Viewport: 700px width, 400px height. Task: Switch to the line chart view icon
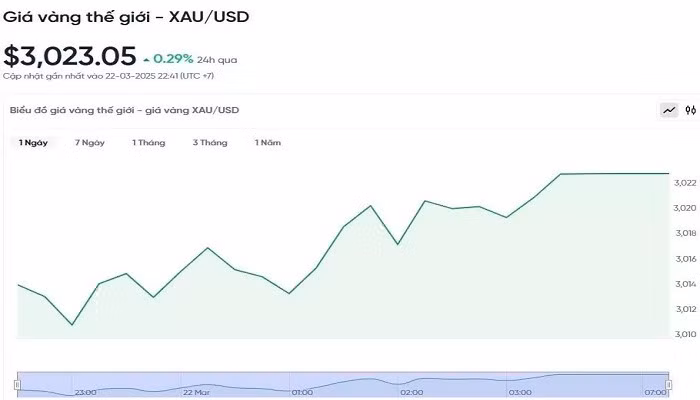click(x=669, y=111)
